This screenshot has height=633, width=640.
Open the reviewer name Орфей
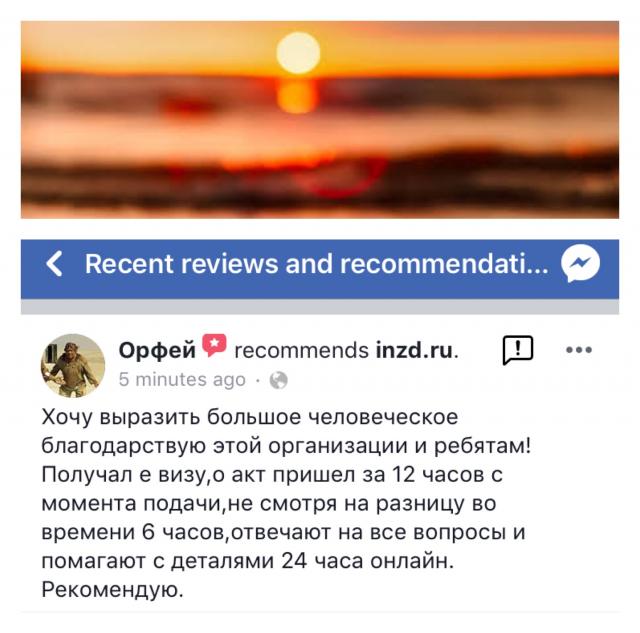click(157, 351)
